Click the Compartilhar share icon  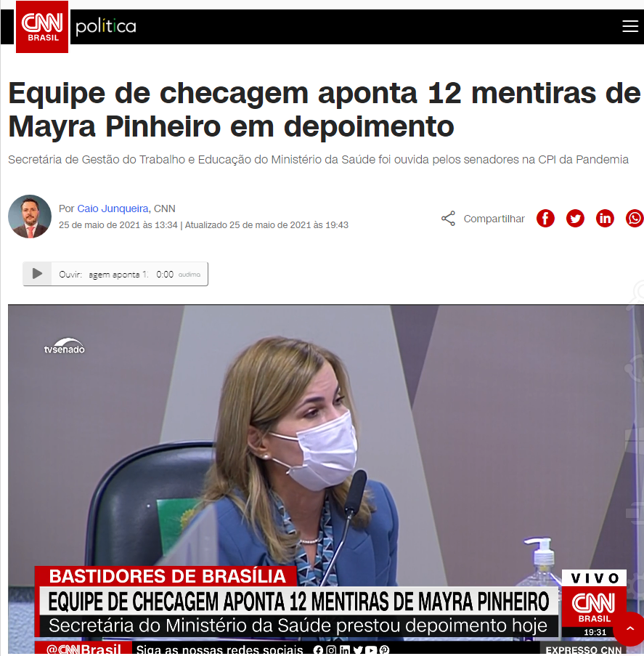tap(448, 219)
